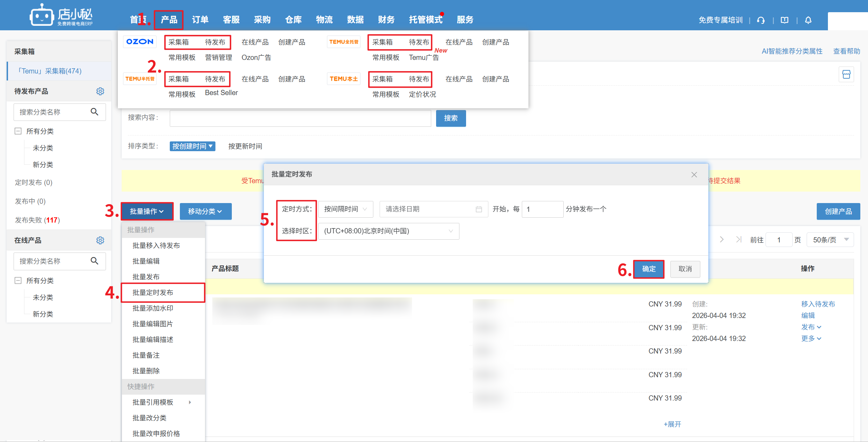
Task: Expand the 50条/页 page size selector
Action: point(830,240)
